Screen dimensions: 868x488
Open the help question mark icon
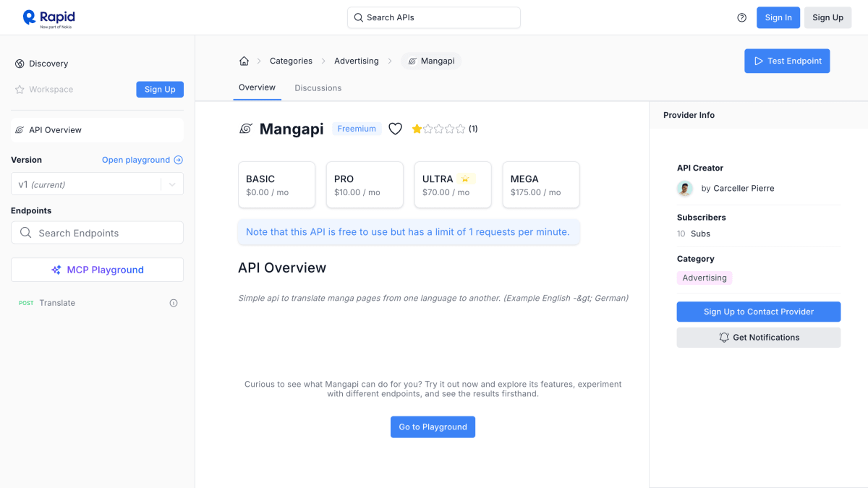click(741, 17)
